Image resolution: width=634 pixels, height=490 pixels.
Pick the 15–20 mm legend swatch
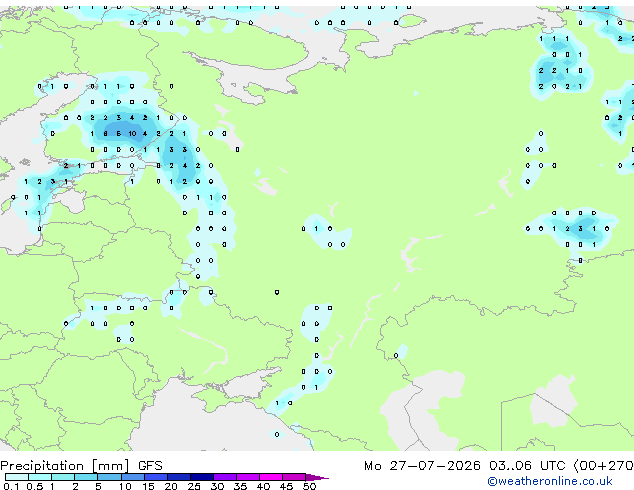pos(155,477)
